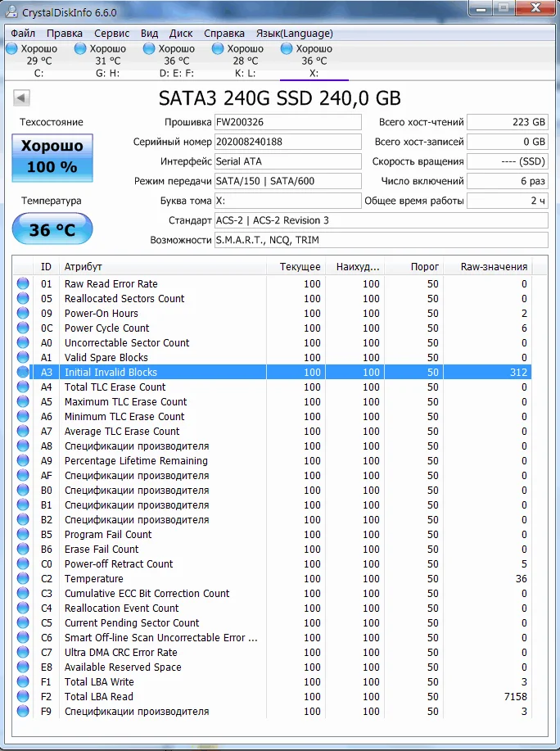
Task: Open the Файл menu
Action: point(23,33)
